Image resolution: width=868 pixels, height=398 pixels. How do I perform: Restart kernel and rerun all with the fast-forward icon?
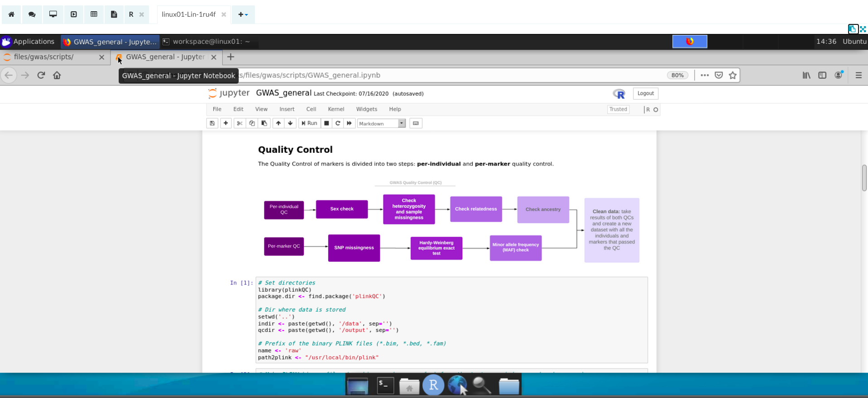coord(349,123)
